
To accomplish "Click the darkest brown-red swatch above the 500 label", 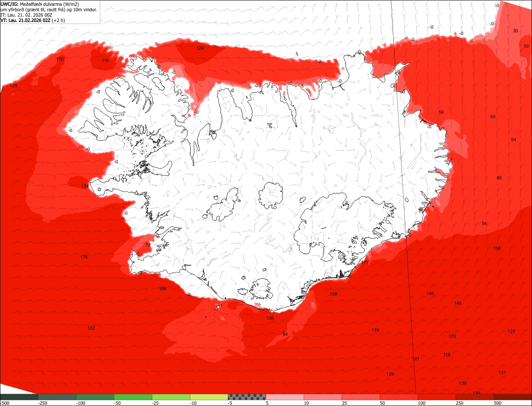I will tap(512, 397).
